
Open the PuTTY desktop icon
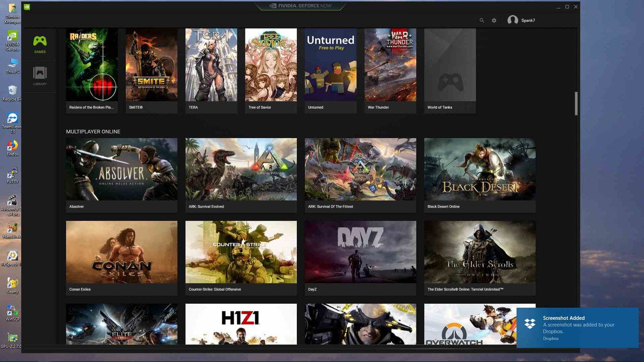coord(12,173)
